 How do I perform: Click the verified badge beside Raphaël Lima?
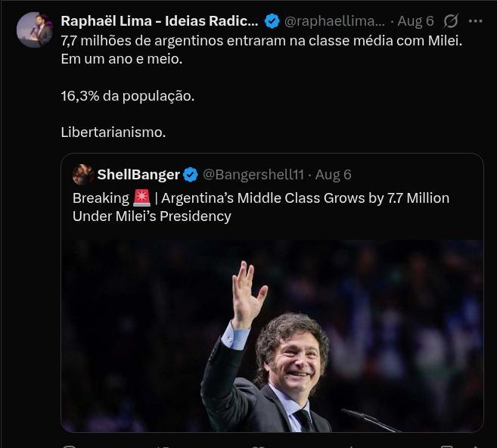click(x=272, y=21)
